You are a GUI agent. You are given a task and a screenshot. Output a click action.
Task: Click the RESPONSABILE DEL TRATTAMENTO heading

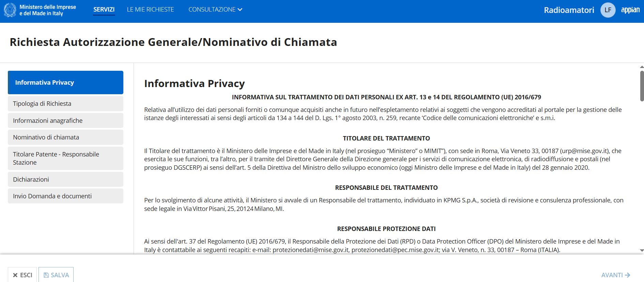point(386,188)
